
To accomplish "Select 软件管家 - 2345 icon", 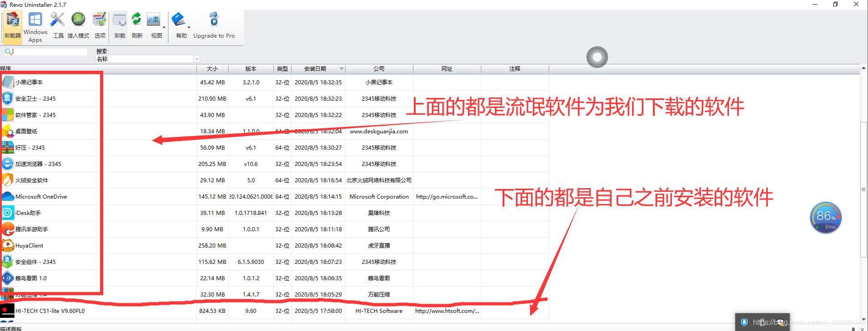I will tap(8, 115).
